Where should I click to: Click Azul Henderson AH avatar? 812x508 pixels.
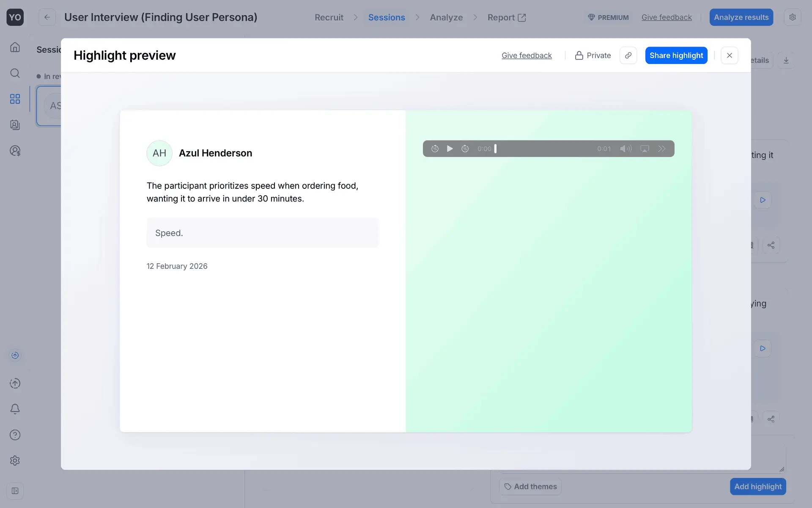coord(159,153)
